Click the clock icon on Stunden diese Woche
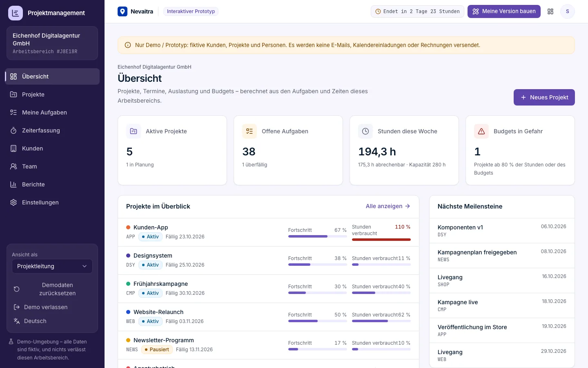 pos(365,131)
